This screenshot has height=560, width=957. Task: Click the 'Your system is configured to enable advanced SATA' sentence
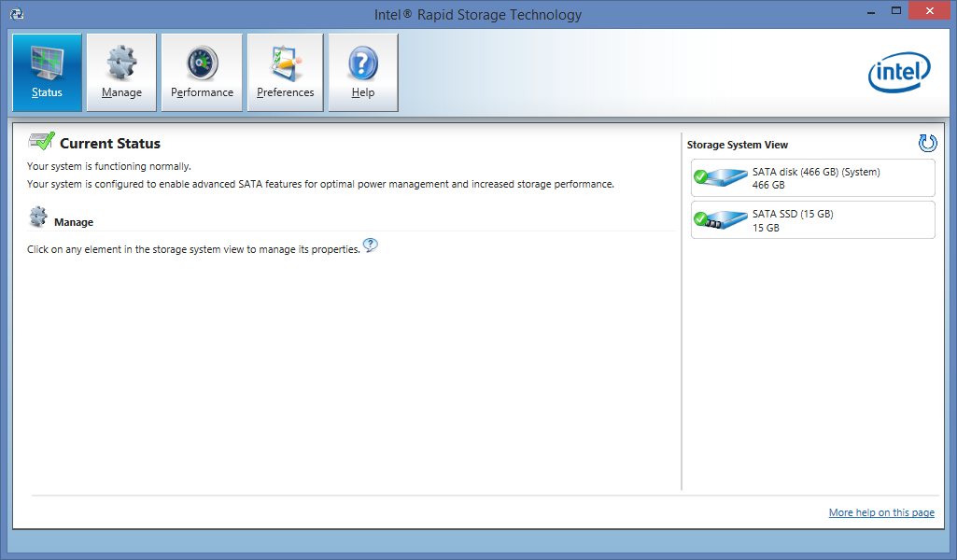click(320, 184)
